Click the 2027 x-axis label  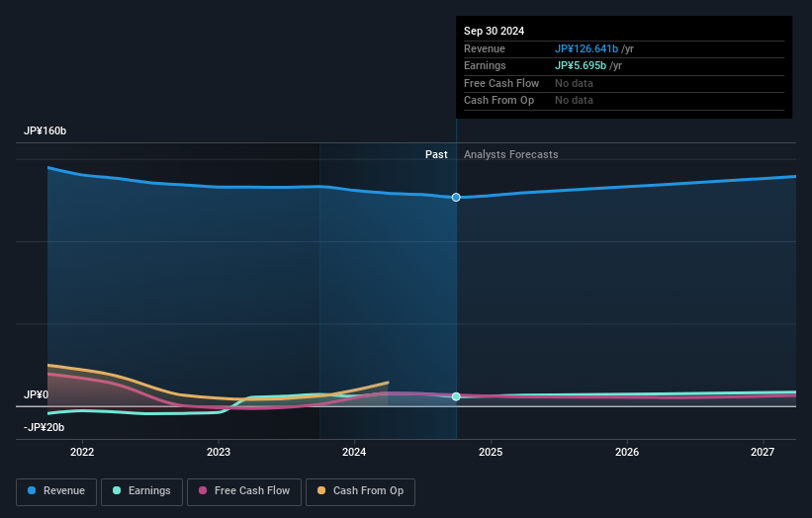pos(763,452)
